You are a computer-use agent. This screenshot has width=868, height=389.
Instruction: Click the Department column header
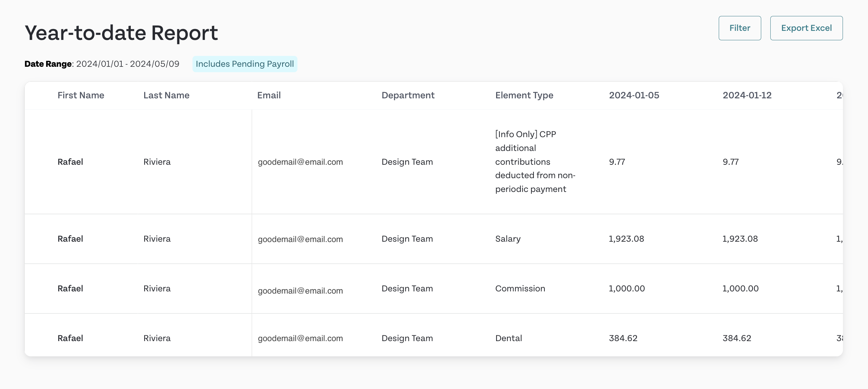(408, 95)
